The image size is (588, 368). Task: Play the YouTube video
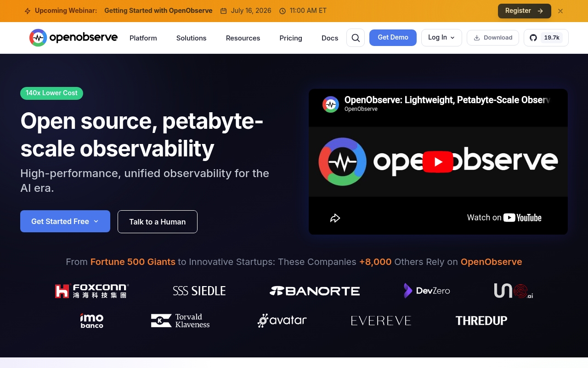point(438,161)
